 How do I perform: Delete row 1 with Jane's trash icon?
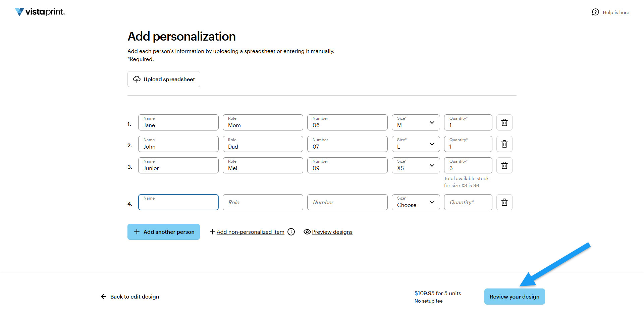coord(504,122)
